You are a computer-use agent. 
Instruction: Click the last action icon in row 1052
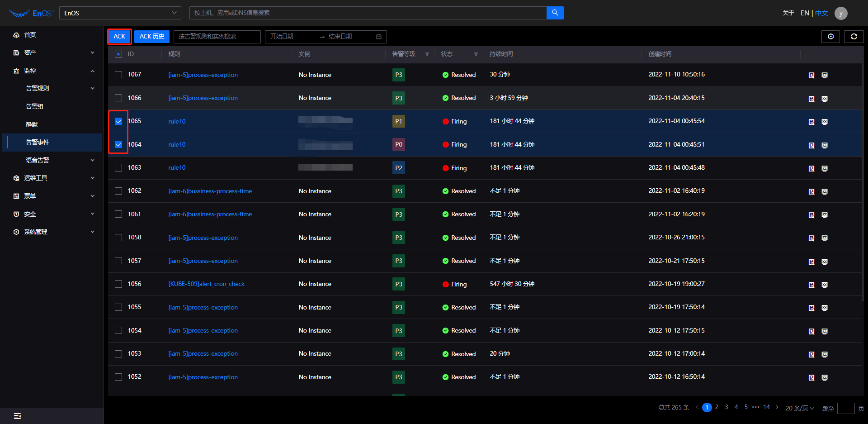825,377
